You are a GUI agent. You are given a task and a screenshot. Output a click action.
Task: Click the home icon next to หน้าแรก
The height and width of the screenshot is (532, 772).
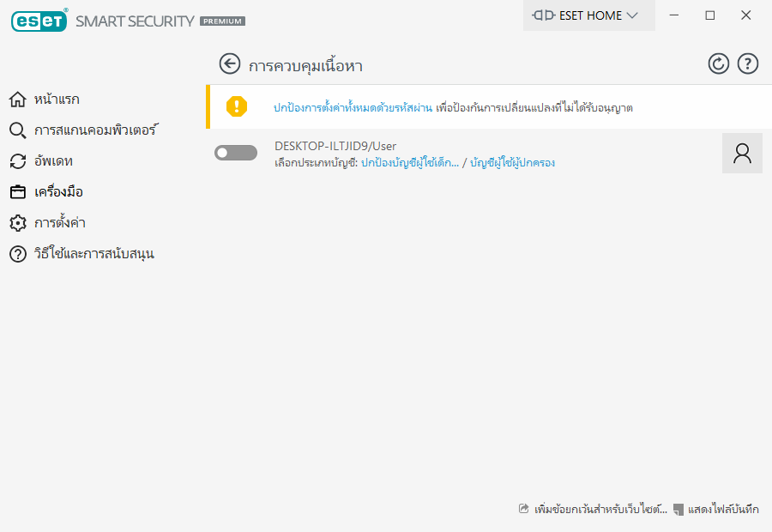(x=18, y=100)
